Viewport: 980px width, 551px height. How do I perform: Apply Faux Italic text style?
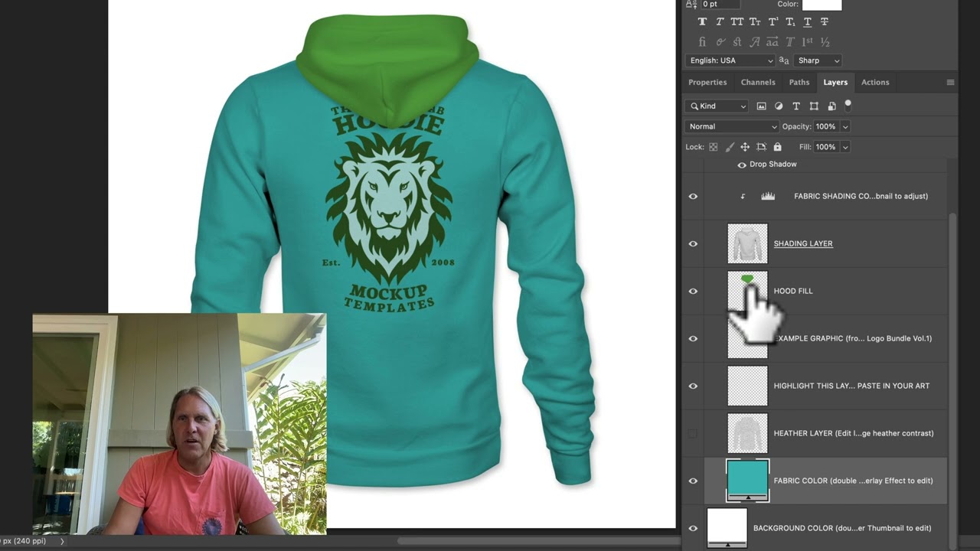720,22
